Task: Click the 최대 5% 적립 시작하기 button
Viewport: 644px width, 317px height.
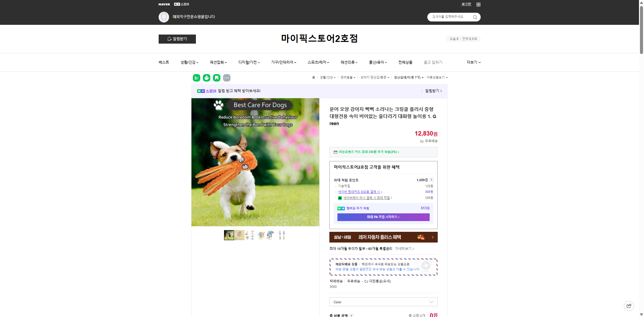Action: [x=383, y=217]
